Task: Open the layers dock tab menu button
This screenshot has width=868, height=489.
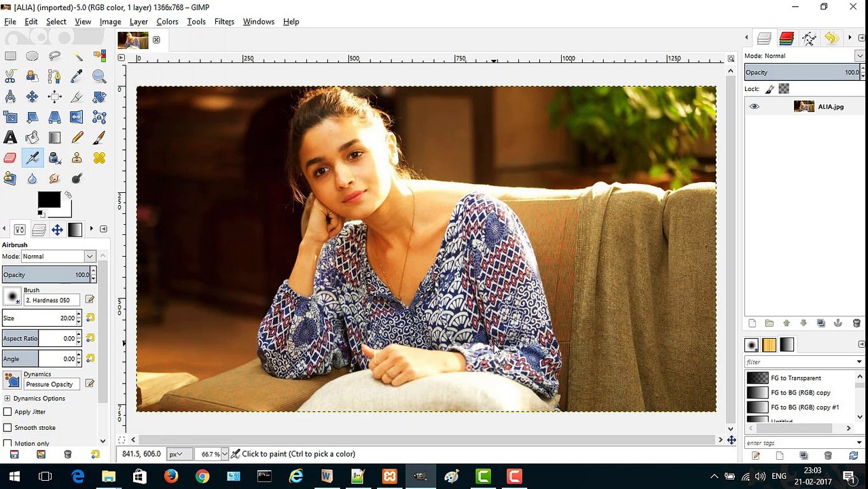Action: 861,38
